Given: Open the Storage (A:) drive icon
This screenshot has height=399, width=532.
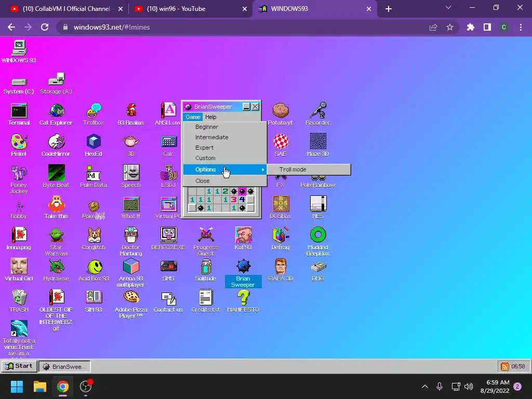Looking at the screenshot, I should (56, 84).
